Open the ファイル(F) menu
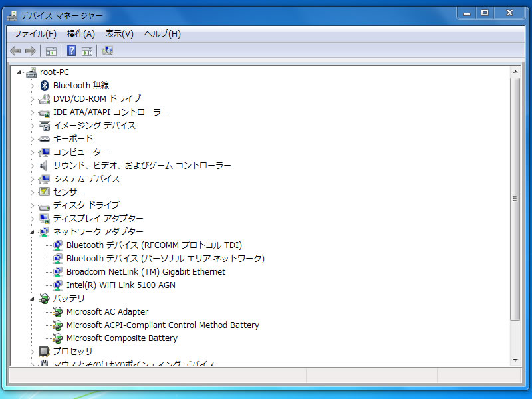The height and width of the screenshot is (399, 532). (35, 33)
